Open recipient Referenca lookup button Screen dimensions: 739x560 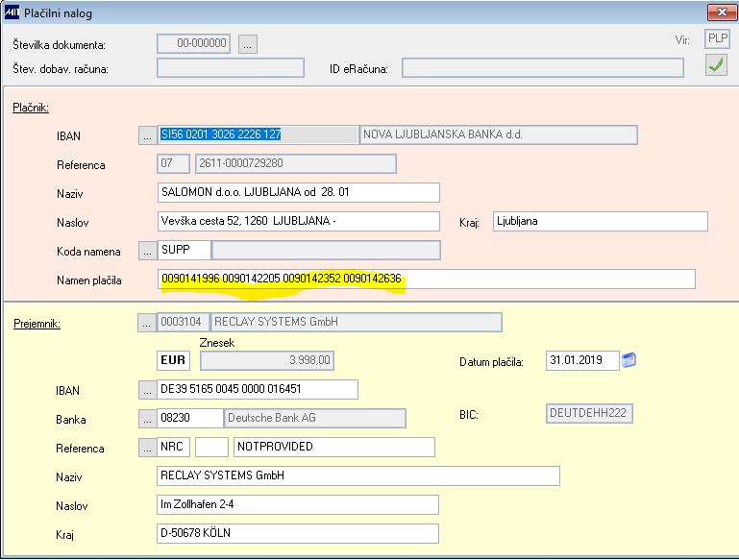click(x=148, y=448)
